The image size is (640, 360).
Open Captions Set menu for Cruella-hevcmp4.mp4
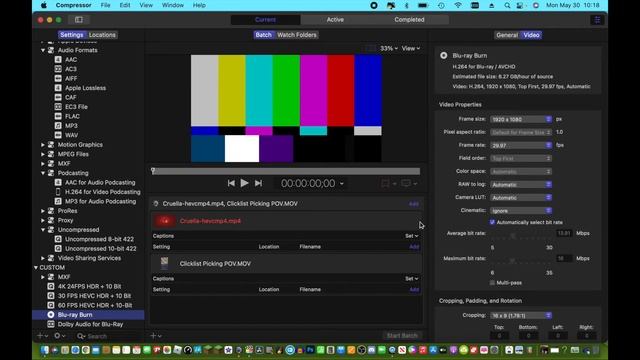pos(411,236)
